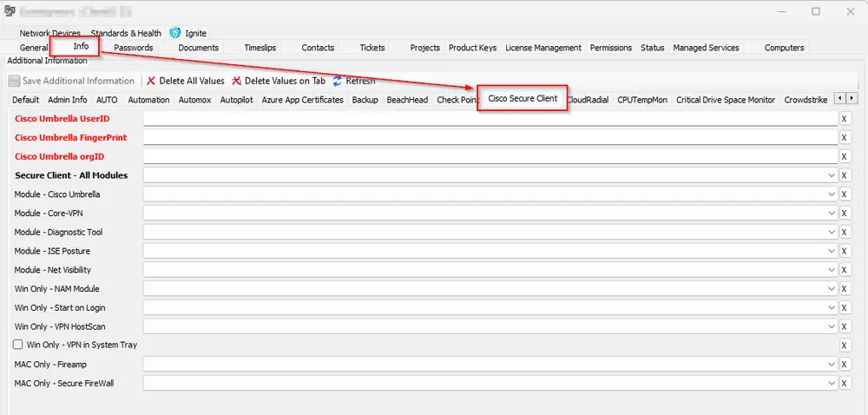Image resolution: width=868 pixels, height=415 pixels.
Task: Expand Win Only - NAM Module dropdown
Action: pyautogui.click(x=831, y=289)
